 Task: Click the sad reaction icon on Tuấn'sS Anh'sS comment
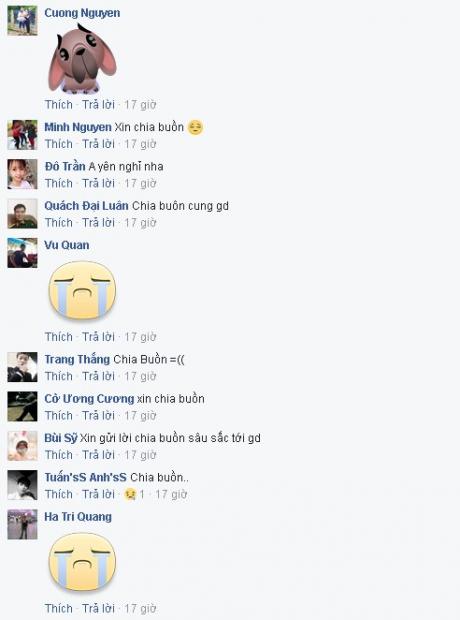point(130,494)
